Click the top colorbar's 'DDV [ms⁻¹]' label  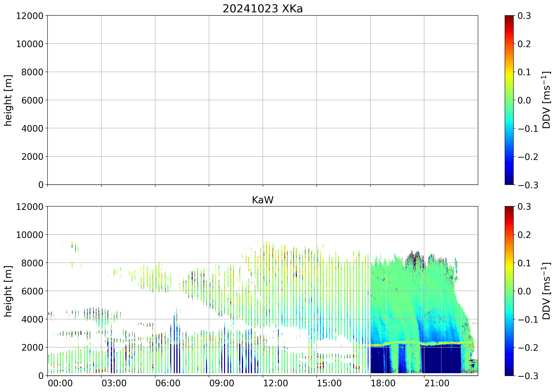(546, 100)
